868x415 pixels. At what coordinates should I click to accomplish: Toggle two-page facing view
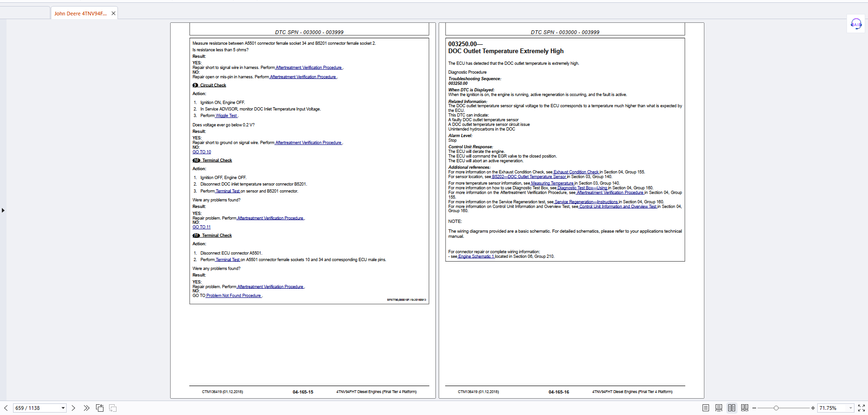point(732,408)
